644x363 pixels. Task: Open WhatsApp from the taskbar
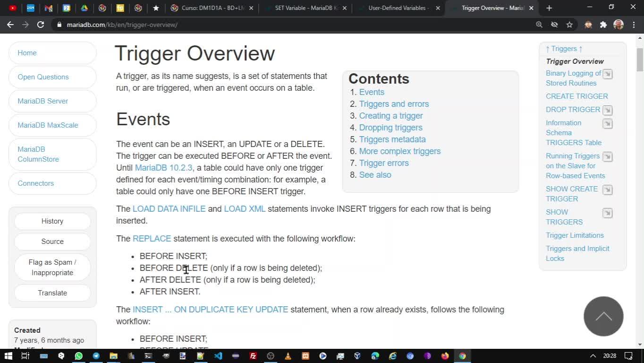(x=78, y=356)
